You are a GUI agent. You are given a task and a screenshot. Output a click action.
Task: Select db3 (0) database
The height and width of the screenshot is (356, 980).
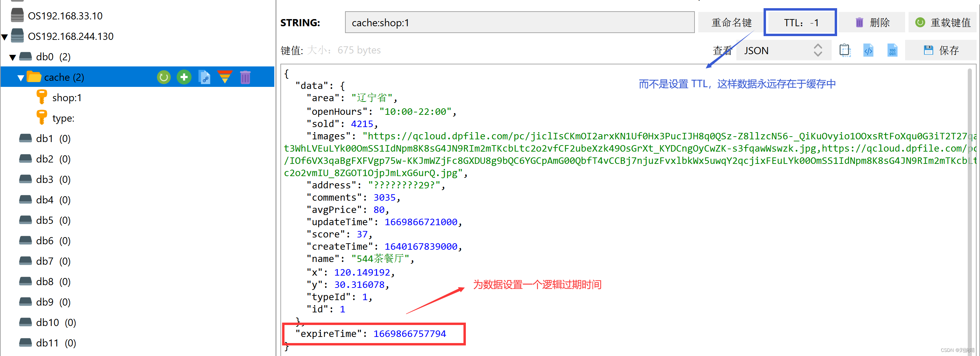tap(53, 179)
